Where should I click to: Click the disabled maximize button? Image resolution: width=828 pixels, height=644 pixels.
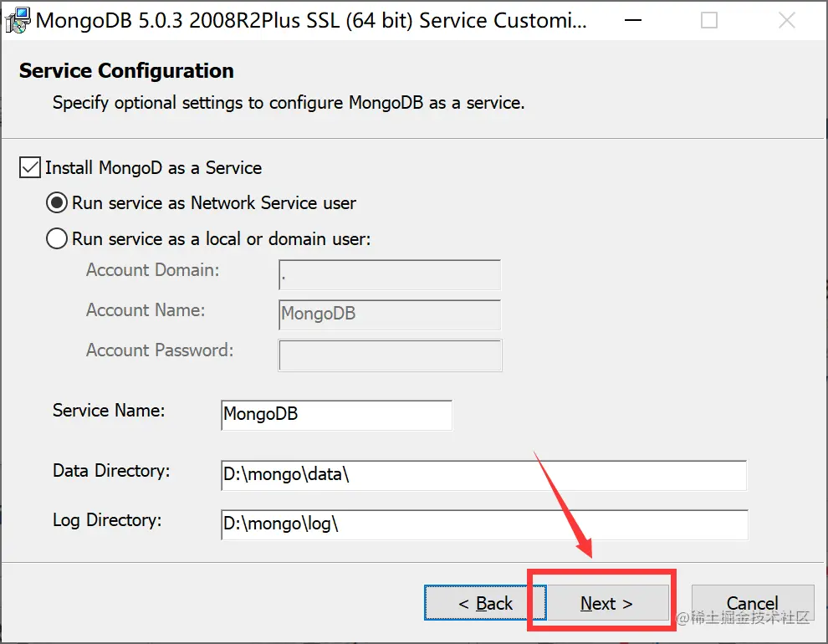(x=709, y=21)
